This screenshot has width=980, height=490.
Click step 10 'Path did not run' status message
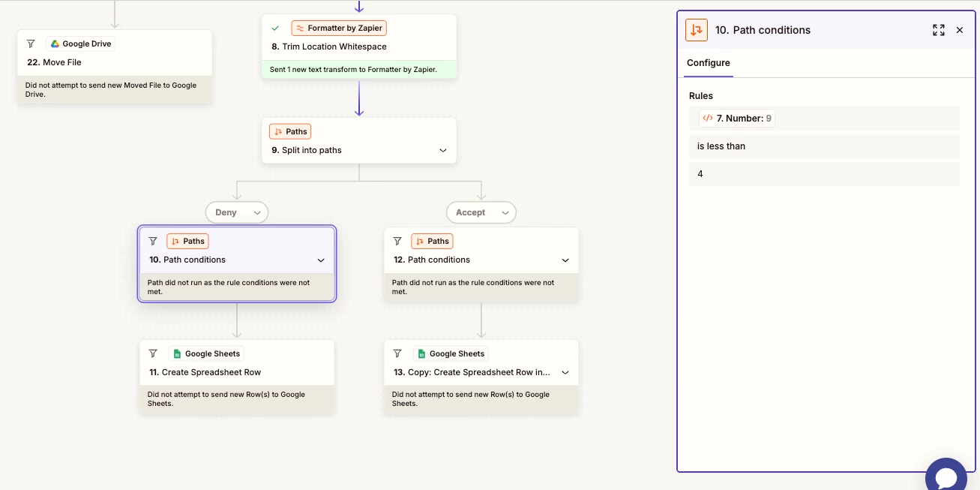(x=229, y=287)
